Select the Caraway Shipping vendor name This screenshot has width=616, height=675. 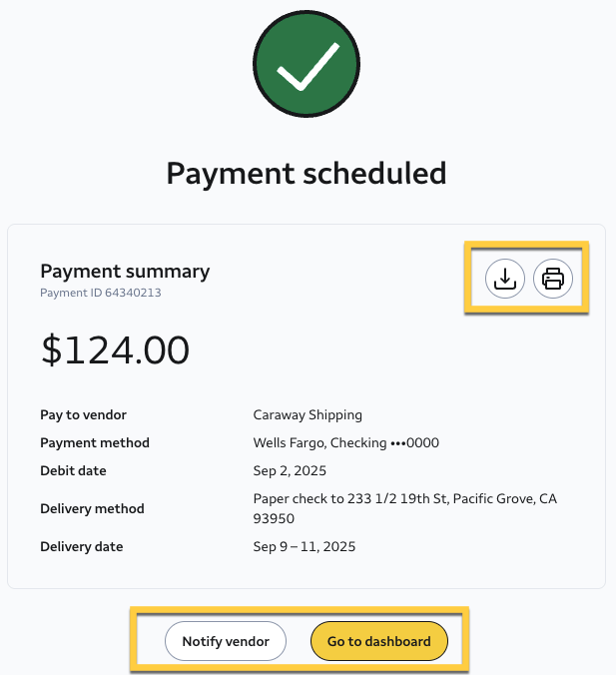(308, 414)
